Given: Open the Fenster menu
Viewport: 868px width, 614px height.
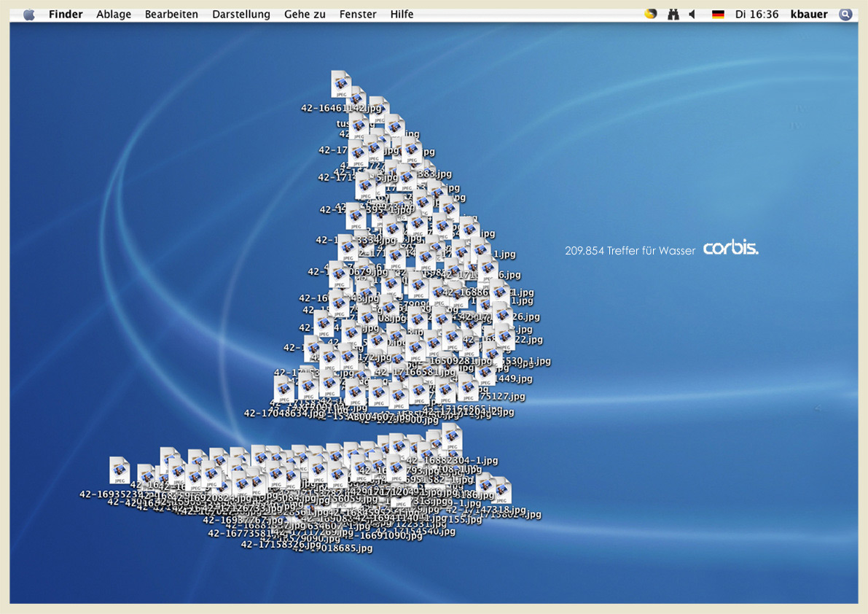Looking at the screenshot, I should coord(358,15).
